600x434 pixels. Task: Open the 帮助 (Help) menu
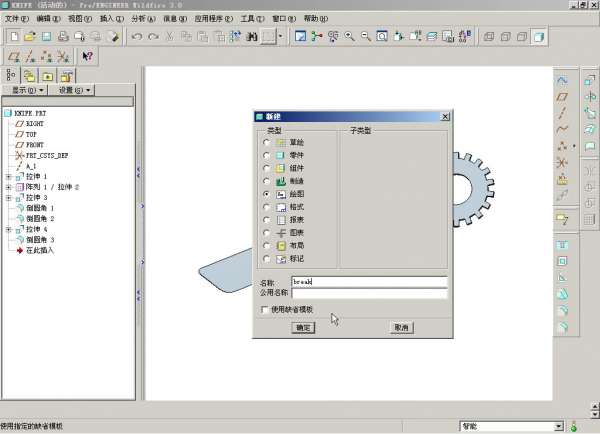tap(316, 18)
